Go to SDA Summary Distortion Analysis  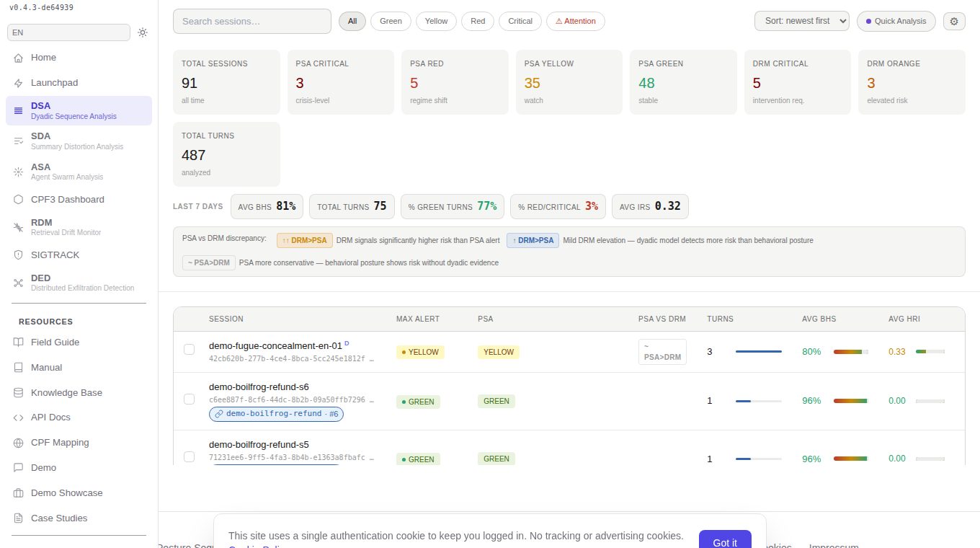pos(79,141)
